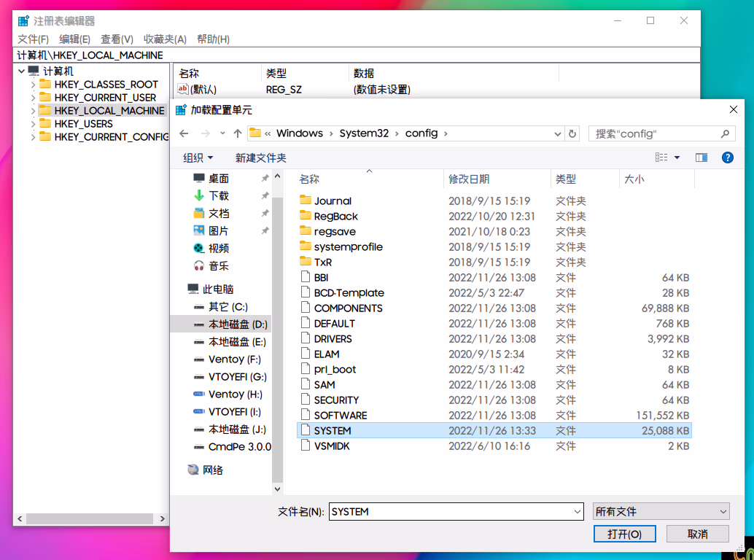Click the refresh icon in address bar
The width and height of the screenshot is (754, 560).
point(572,134)
